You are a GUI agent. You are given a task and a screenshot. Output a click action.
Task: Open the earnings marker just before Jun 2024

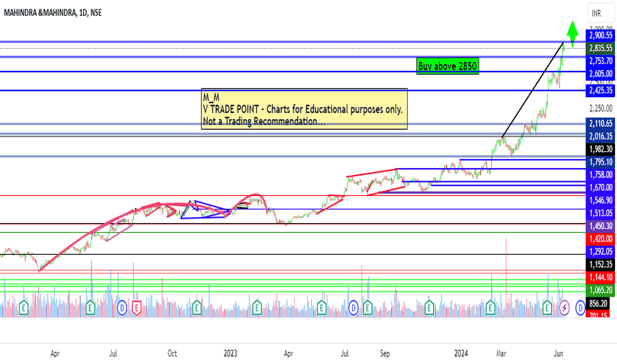coord(547,308)
